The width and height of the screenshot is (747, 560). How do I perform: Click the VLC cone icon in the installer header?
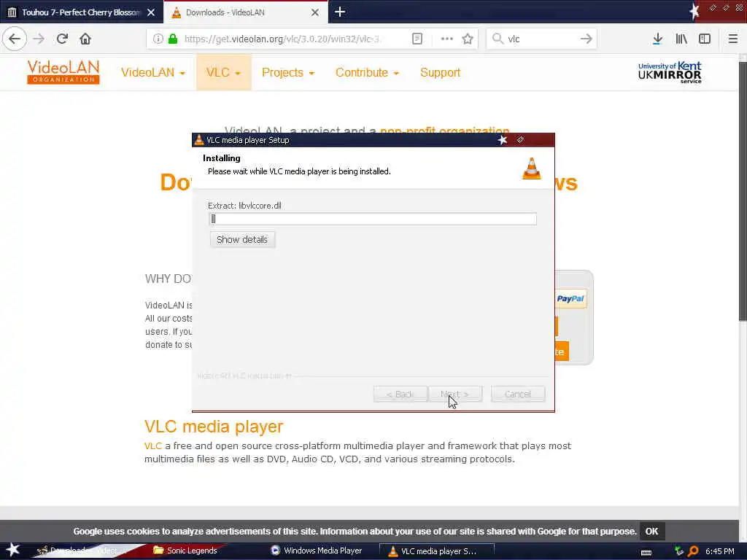(532, 168)
